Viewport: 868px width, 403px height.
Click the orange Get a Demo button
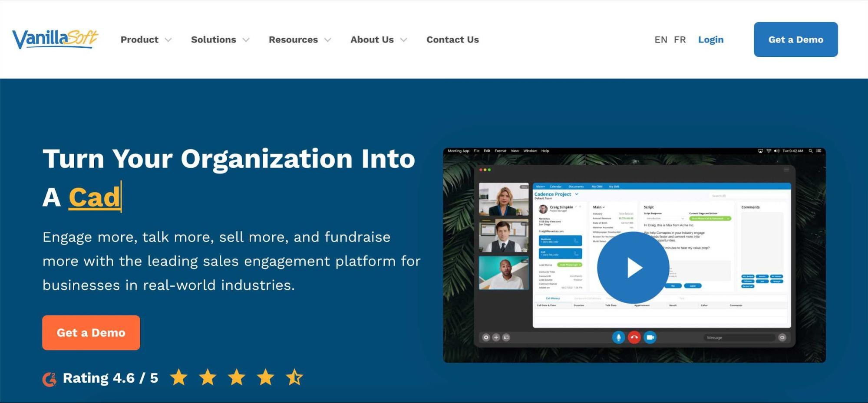(91, 333)
